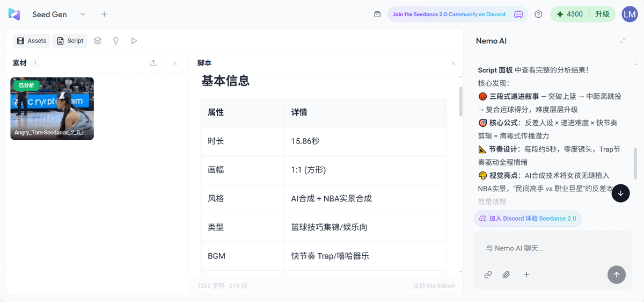This screenshot has height=302, width=644.
Task: Click the play triangle icon tab
Action: tap(134, 41)
